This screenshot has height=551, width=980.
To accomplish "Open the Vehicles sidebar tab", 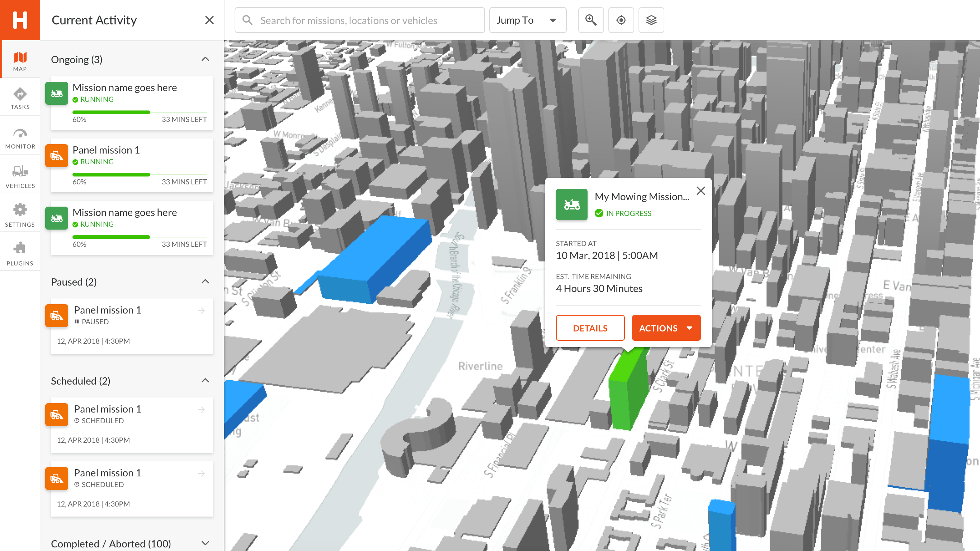I will 20,176.
